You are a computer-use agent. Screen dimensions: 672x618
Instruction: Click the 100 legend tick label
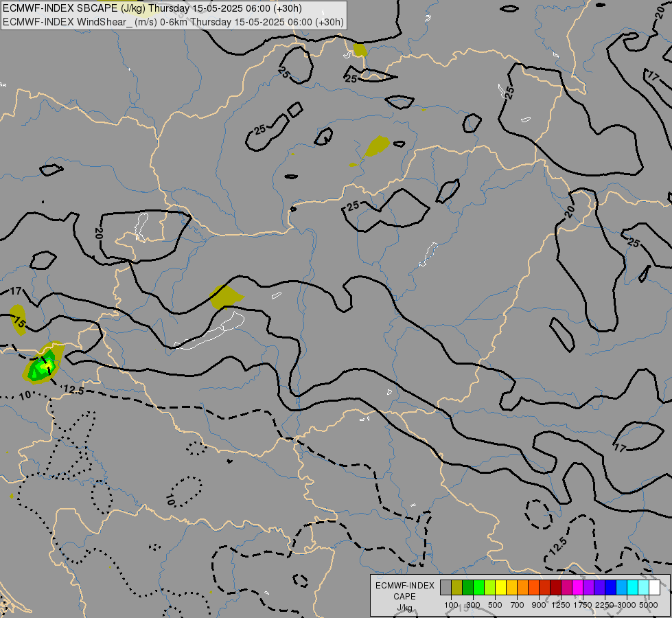(x=451, y=605)
